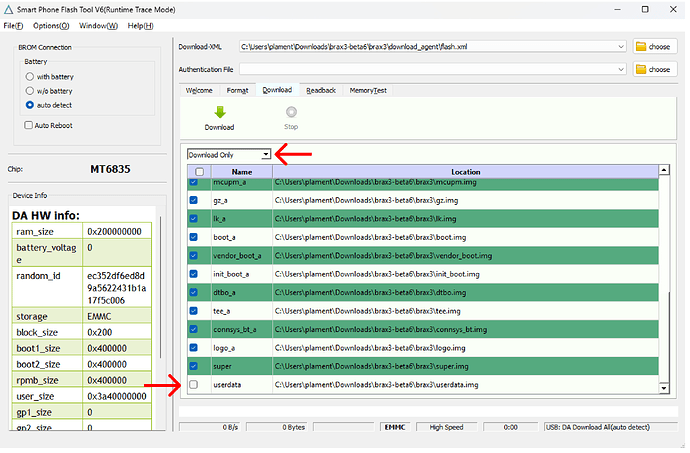Viewport: 690px width, 453px height.
Task: Click the ram_size value 0x200000000
Action: 115,232
